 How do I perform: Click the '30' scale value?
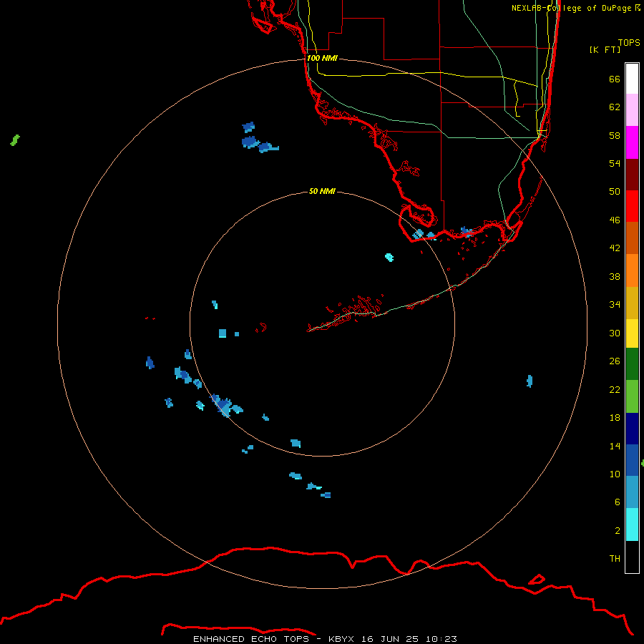[615, 333]
